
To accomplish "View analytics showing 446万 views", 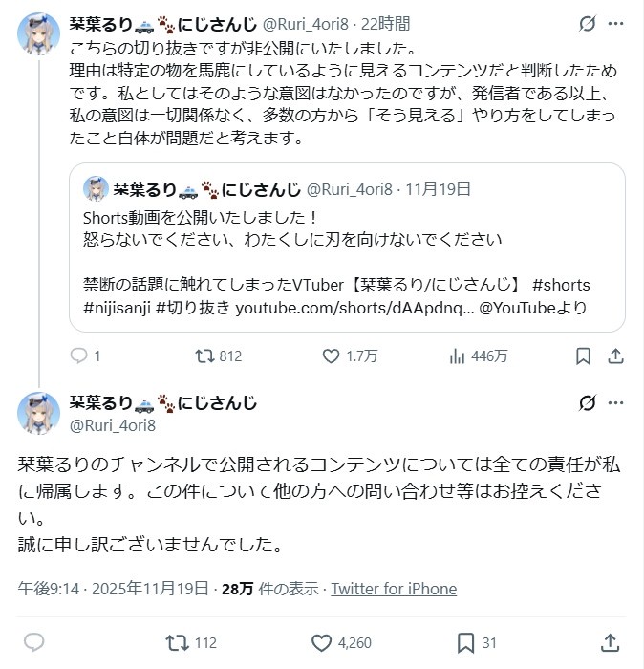I will [457, 356].
